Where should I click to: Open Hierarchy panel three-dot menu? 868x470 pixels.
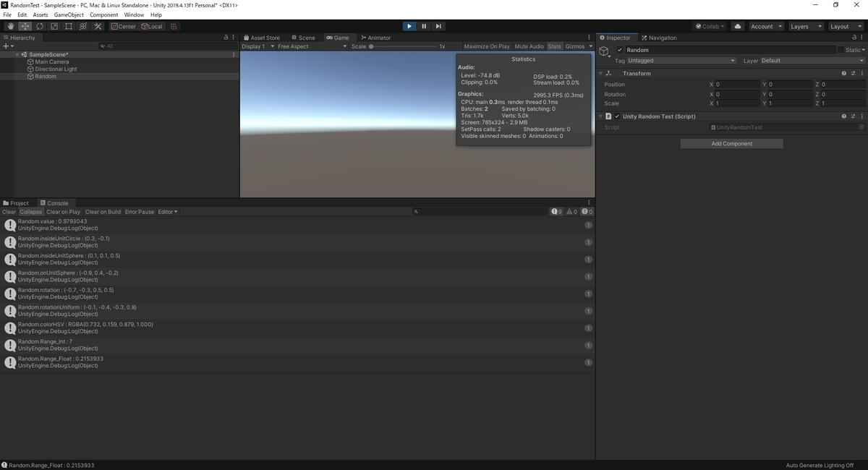234,38
